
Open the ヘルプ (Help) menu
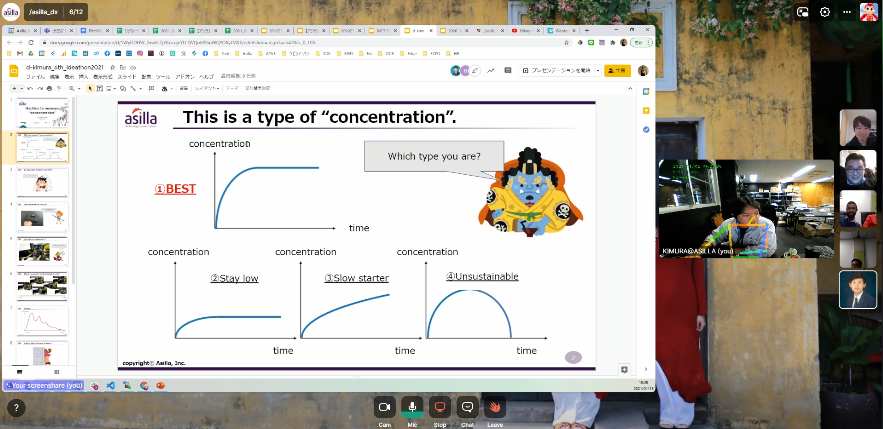point(207,76)
